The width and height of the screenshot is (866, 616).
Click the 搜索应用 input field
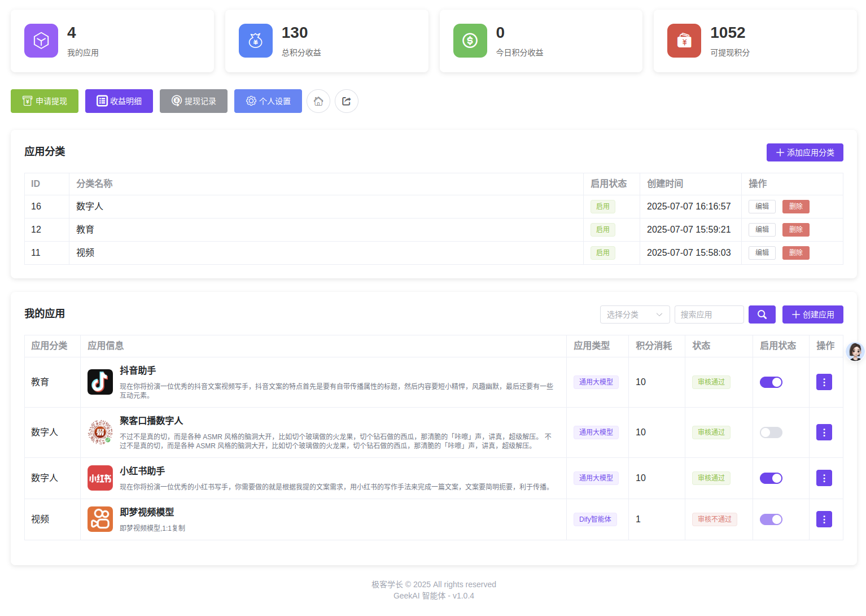709,314
